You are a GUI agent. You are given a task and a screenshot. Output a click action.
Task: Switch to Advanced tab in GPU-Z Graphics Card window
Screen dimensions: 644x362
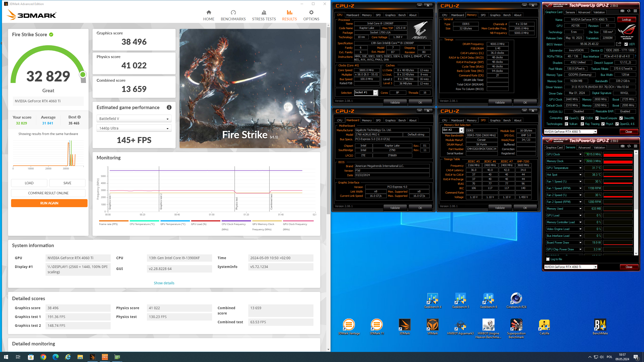[584, 12]
